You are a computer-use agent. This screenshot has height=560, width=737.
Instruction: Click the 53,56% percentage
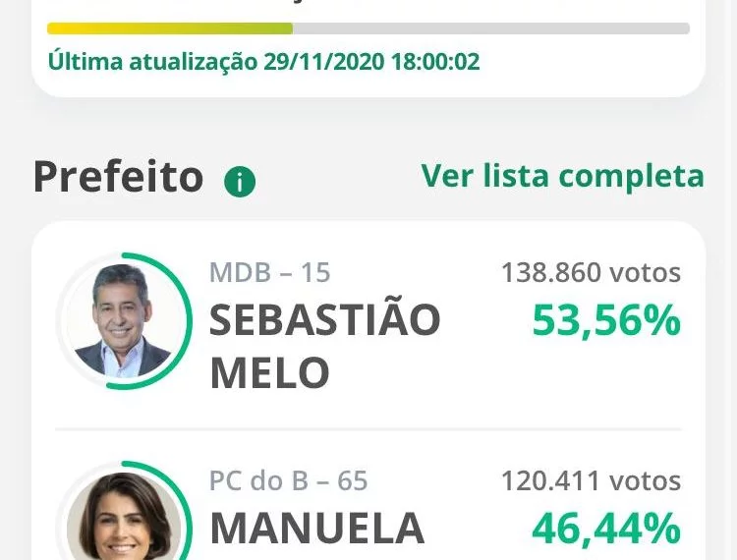(607, 320)
